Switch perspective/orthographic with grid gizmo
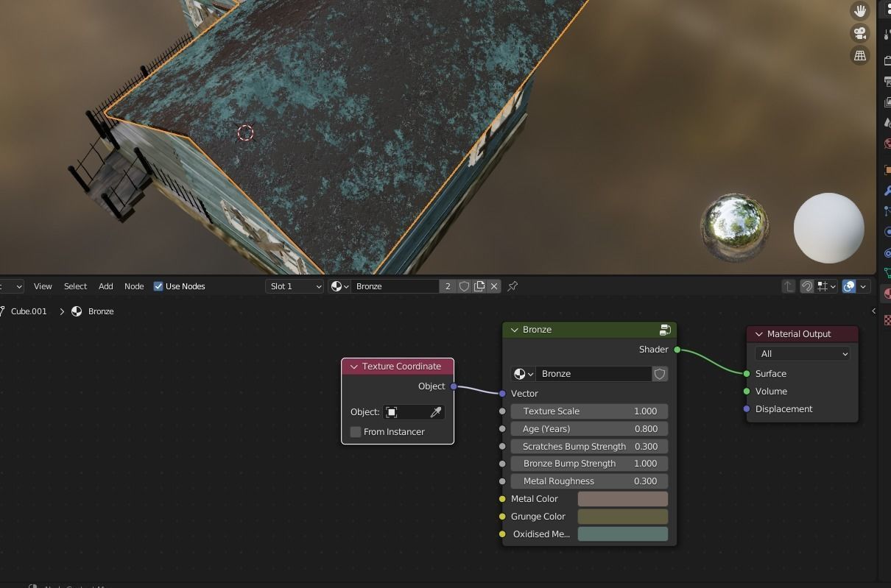Viewport: 891px width, 588px height. click(860, 56)
